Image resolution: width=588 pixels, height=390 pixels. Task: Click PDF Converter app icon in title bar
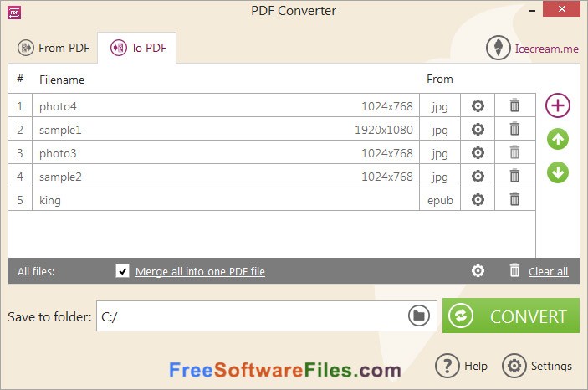click(x=14, y=13)
